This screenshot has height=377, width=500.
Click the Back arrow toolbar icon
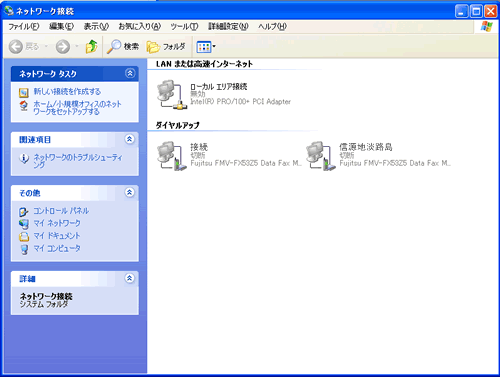point(16,47)
